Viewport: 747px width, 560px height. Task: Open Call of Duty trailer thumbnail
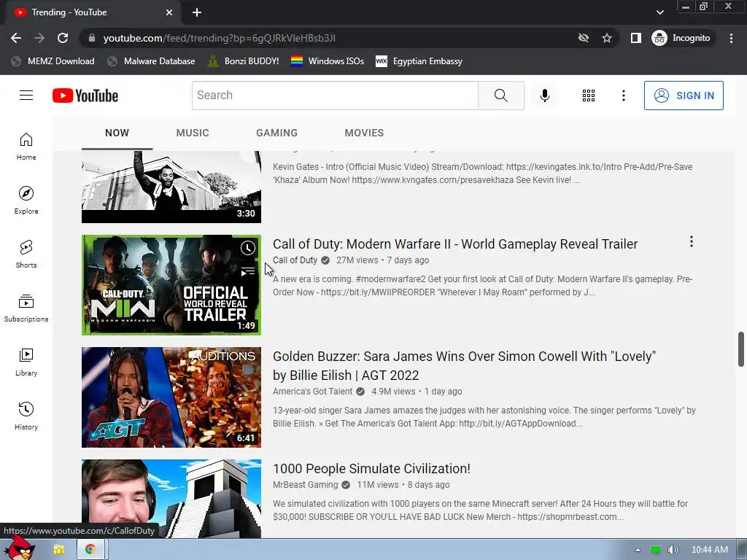click(x=171, y=285)
